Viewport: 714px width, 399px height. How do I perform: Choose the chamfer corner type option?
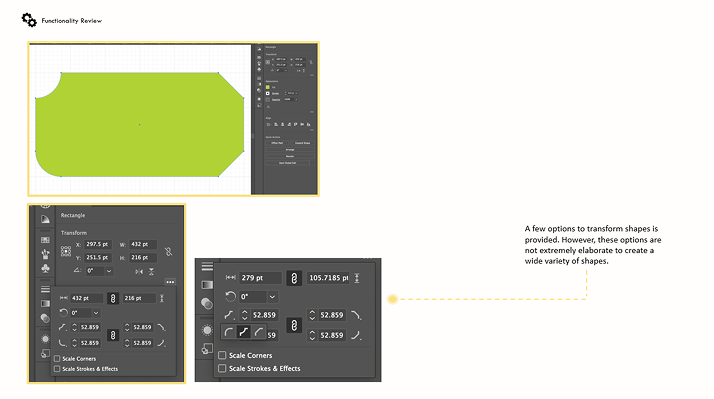[259, 332]
